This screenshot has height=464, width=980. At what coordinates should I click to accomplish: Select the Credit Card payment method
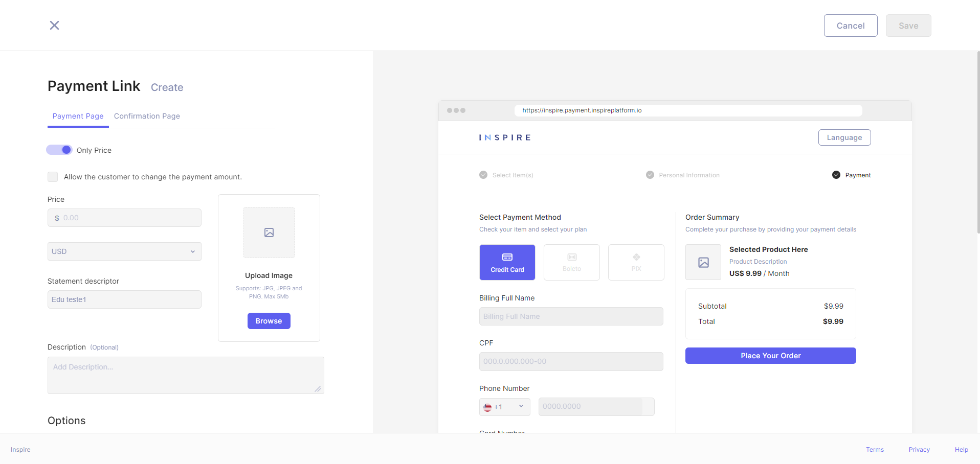pyautogui.click(x=507, y=262)
